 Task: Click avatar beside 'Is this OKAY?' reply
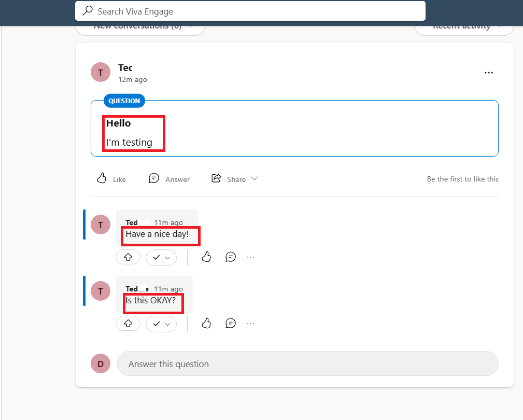(x=101, y=291)
